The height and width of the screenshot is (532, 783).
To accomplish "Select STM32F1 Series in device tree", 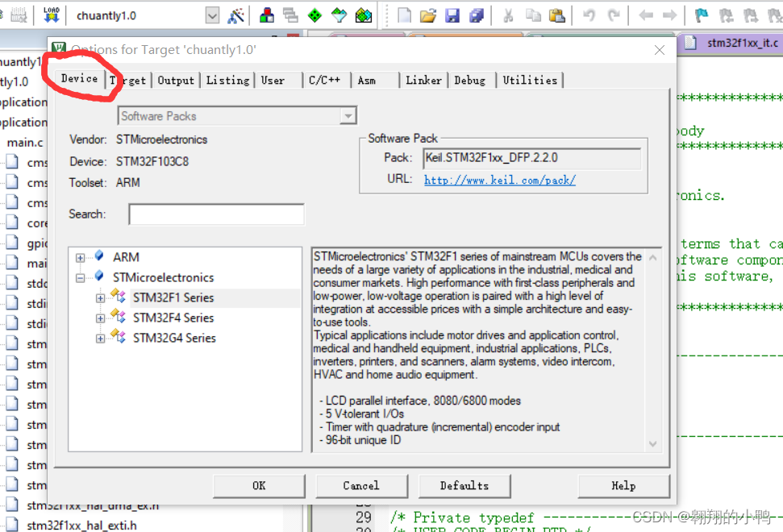I will (173, 298).
